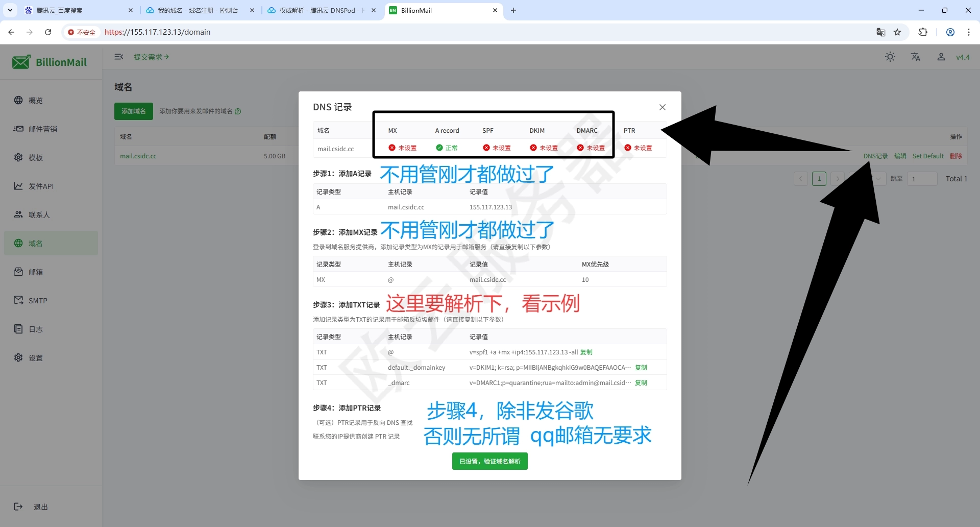Collapse the sidebar menu toggle
Viewport: 980px width, 527px height.
[x=119, y=57]
